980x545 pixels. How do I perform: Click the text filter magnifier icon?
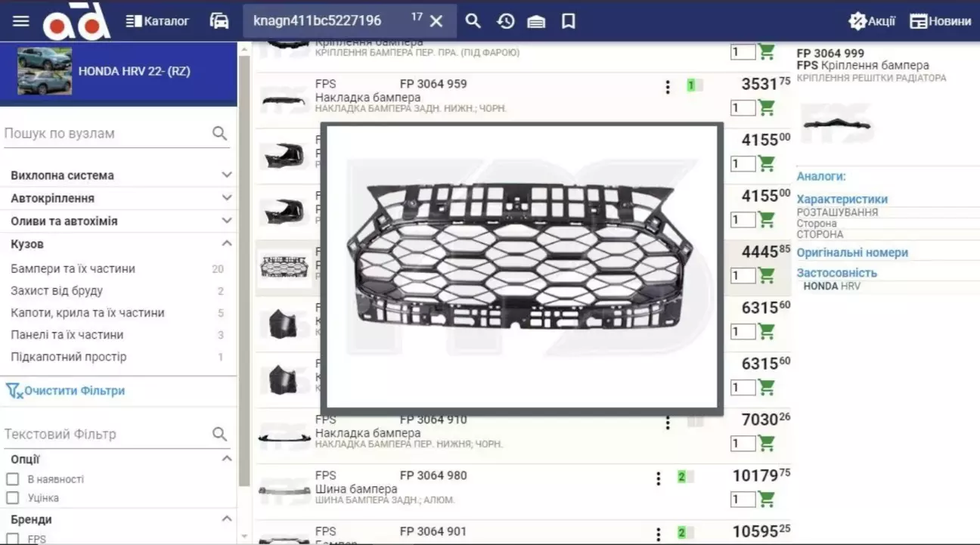[x=220, y=434]
